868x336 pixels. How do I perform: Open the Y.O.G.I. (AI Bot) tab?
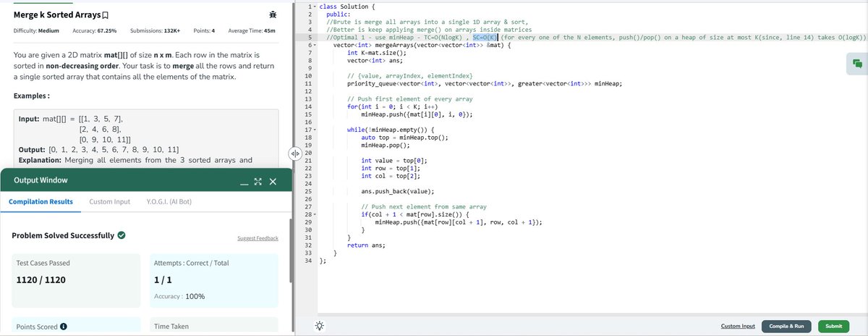coord(169,201)
